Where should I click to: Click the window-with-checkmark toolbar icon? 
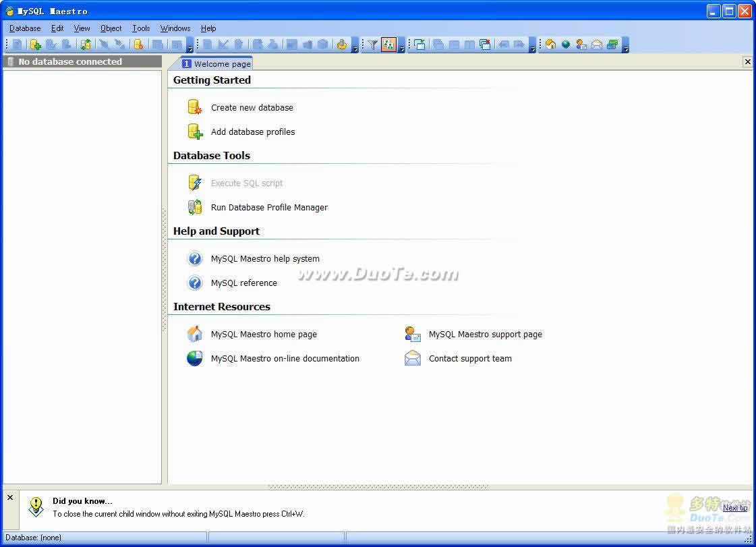(x=419, y=45)
